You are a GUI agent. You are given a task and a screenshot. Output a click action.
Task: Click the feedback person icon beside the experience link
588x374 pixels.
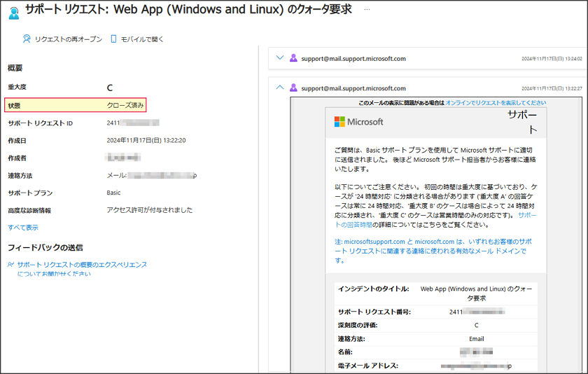(11, 265)
